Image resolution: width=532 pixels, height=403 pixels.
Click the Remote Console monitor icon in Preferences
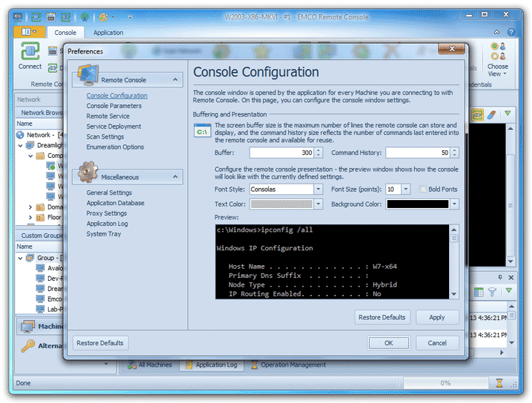pos(87,75)
